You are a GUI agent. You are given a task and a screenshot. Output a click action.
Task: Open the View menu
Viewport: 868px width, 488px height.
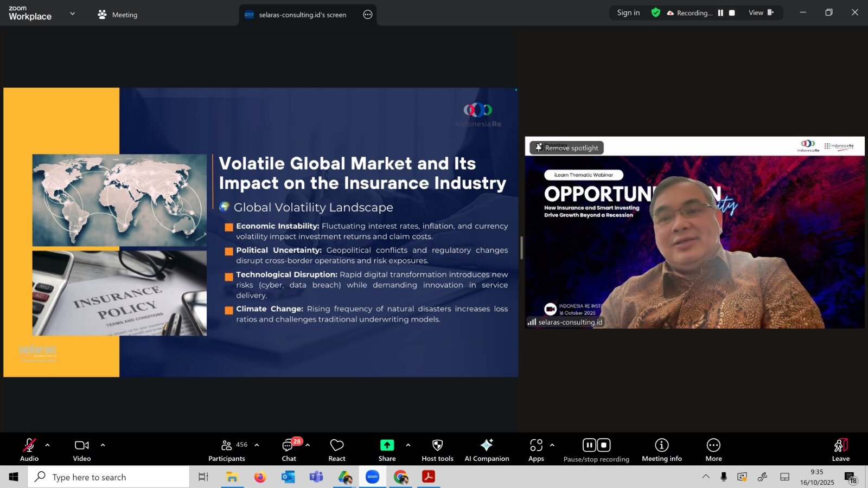[x=761, y=13]
